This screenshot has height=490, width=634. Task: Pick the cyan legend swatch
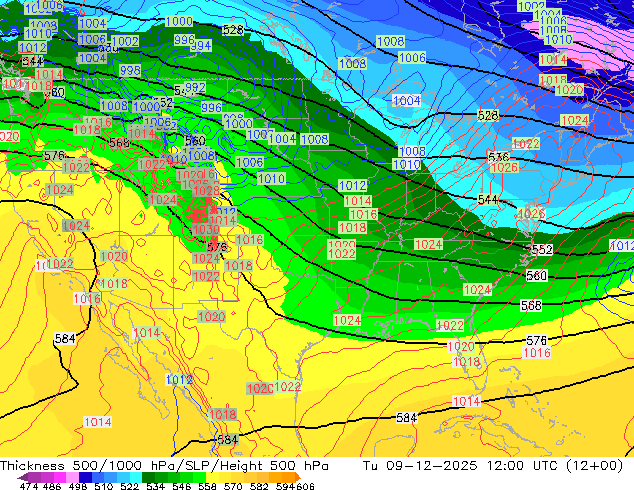(x=136, y=477)
